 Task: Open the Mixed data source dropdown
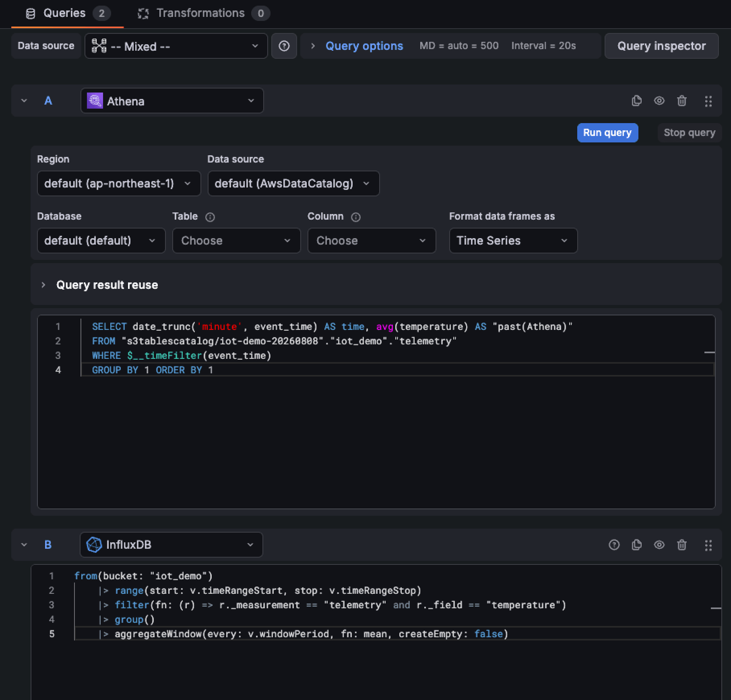coord(176,46)
